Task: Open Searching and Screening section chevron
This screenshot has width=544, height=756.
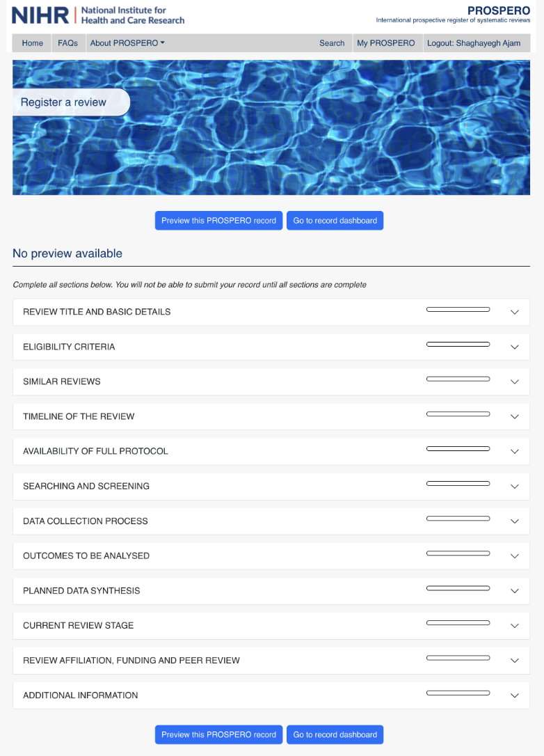Action: click(x=515, y=486)
